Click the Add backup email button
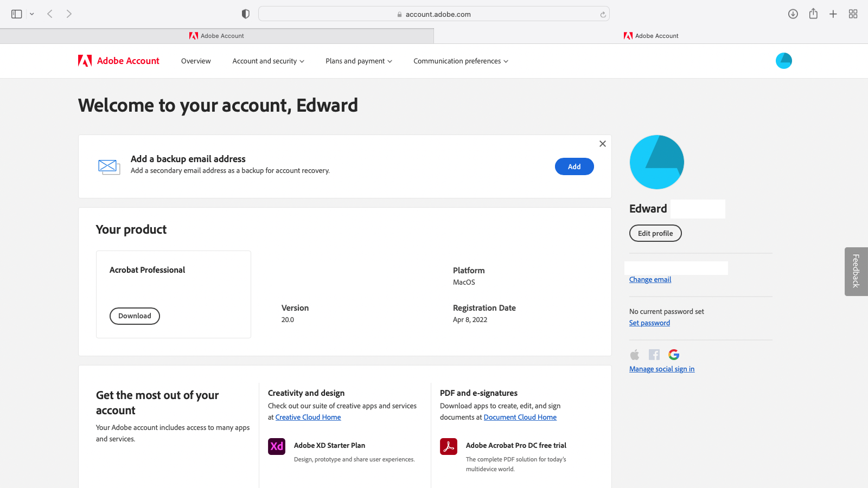This screenshot has width=868, height=488. click(x=575, y=166)
